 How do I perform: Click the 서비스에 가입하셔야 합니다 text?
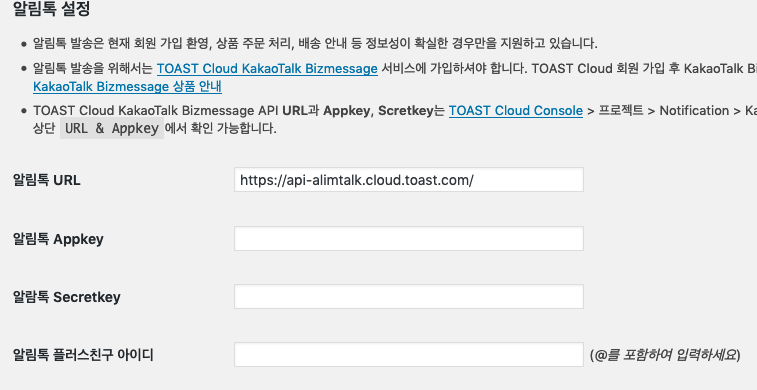(454, 69)
